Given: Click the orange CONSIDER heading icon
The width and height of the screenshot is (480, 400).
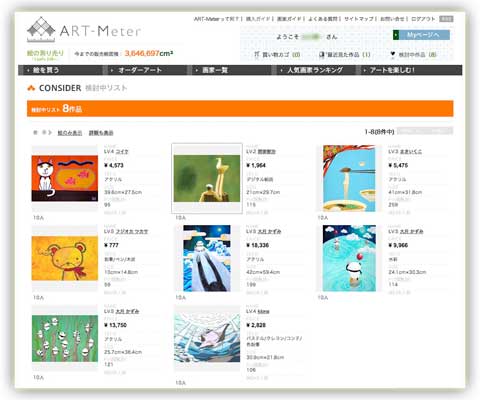Looking at the screenshot, I should click(x=31, y=88).
